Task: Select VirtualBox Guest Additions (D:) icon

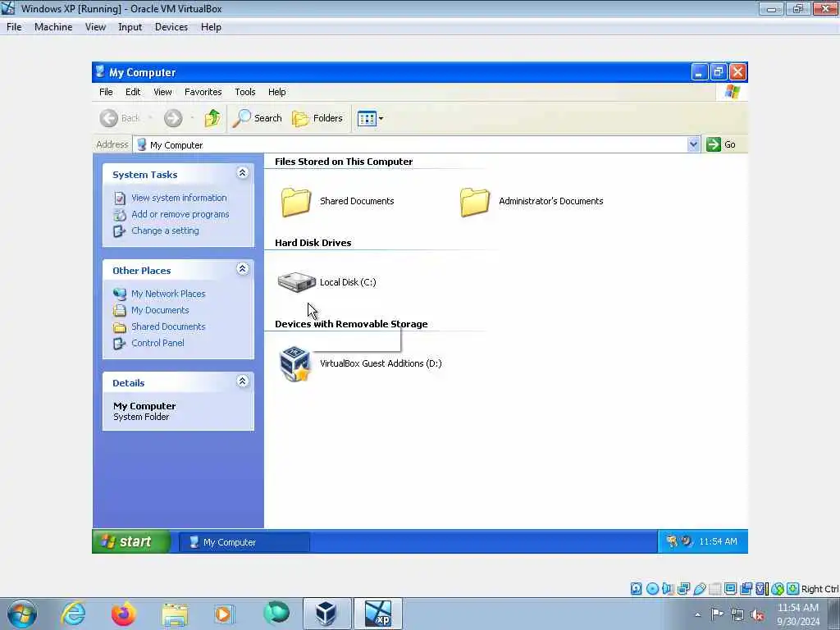Action: (x=295, y=363)
